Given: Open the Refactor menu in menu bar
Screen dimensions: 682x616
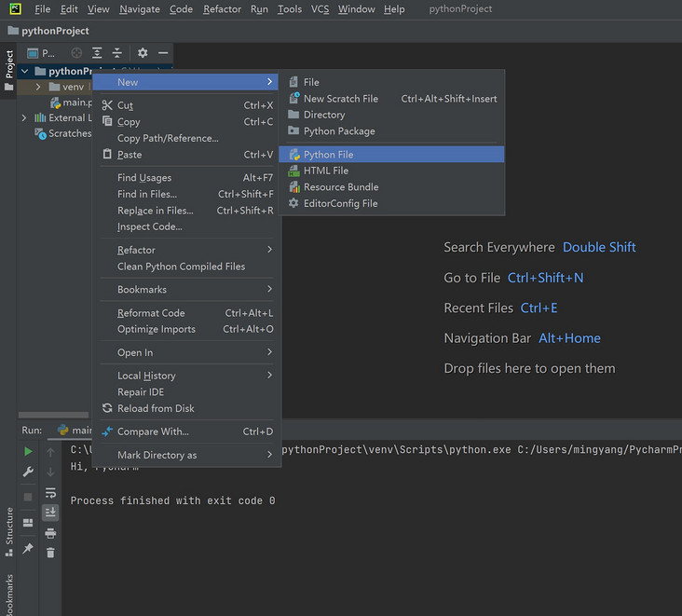Looking at the screenshot, I should point(222,9).
